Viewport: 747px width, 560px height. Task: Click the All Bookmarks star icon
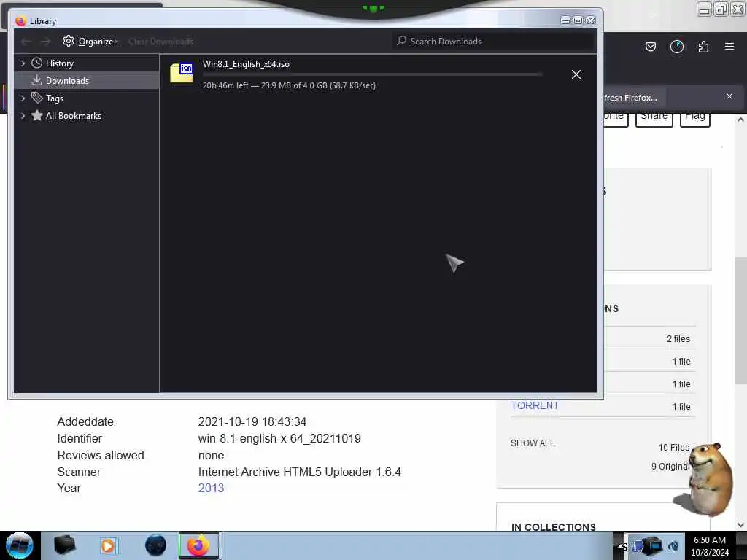point(36,115)
